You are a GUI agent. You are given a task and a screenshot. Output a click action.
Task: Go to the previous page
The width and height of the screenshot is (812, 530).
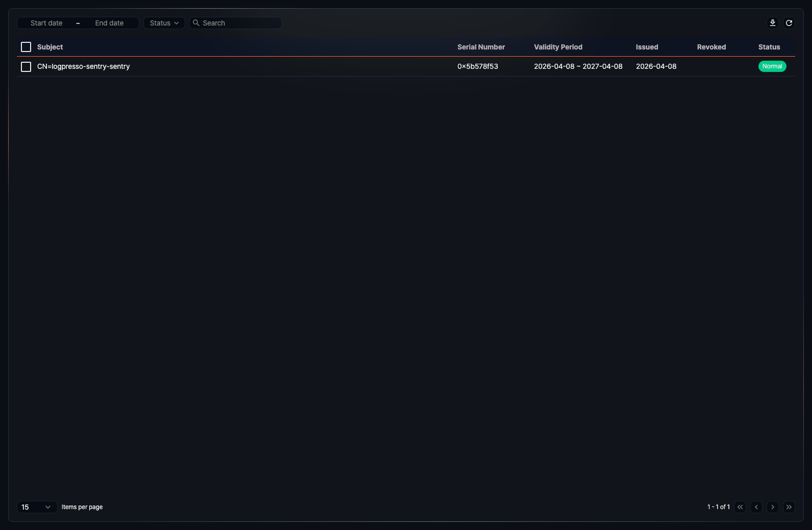pos(756,507)
